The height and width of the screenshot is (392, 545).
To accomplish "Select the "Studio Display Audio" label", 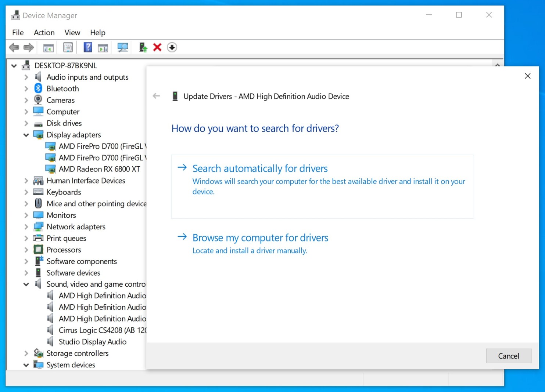I will (93, 342).
